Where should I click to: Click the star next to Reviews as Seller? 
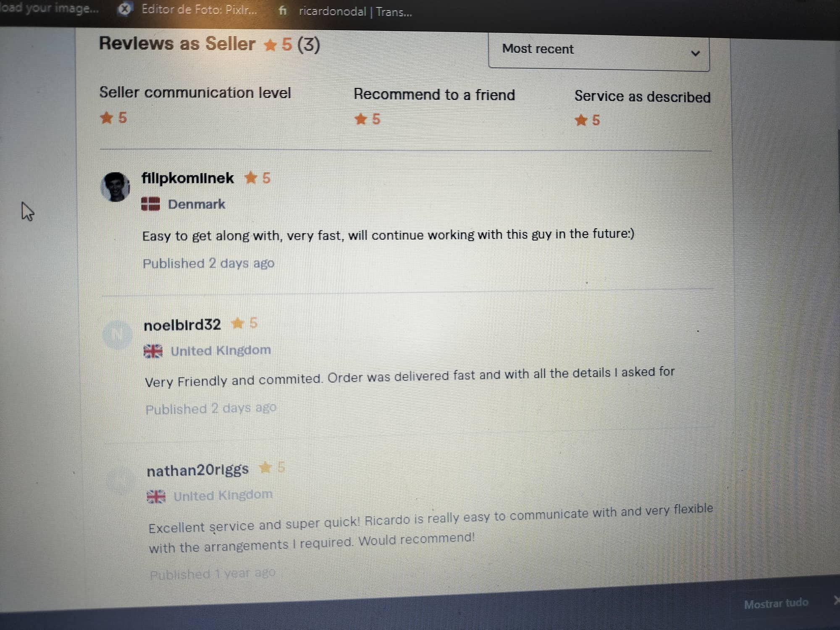(x=270, y=45)
